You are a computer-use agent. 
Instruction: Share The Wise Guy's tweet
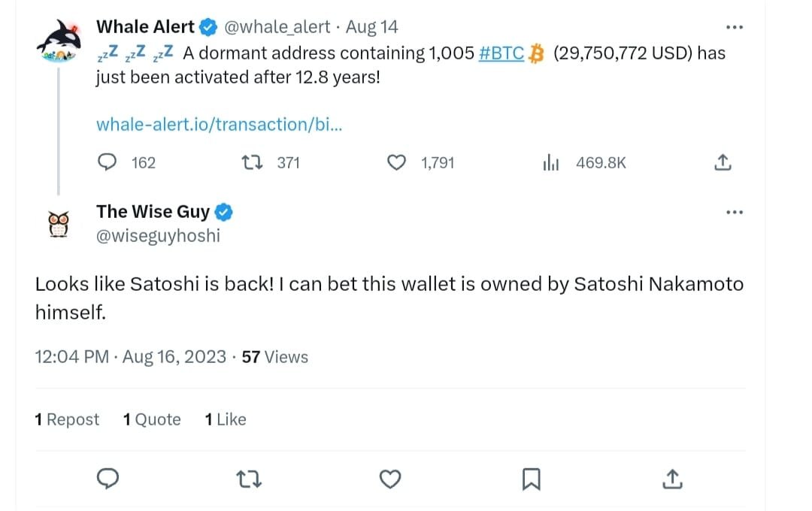point(671,478)
